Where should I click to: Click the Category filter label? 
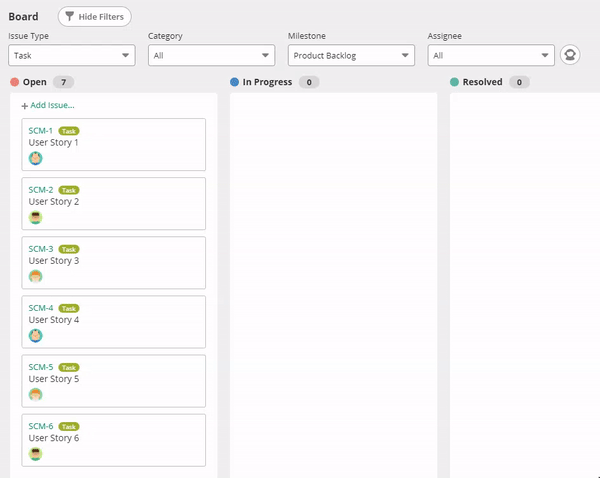pos(165,36)
